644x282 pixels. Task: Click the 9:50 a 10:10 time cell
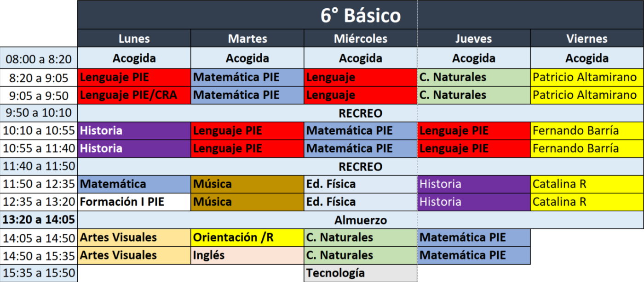click(39, 113)
